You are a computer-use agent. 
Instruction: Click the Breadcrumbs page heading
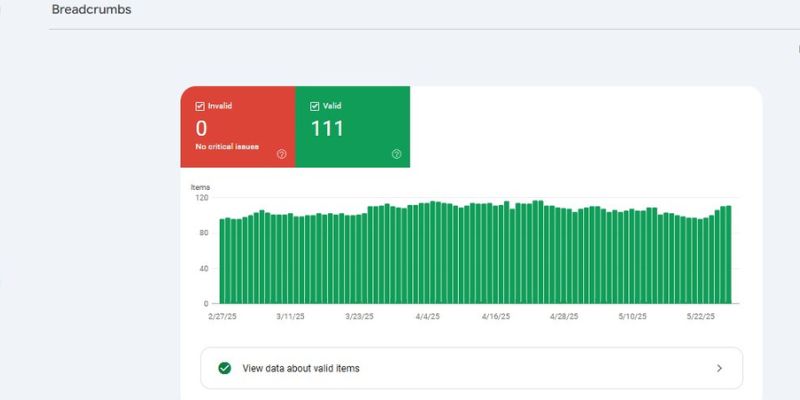[92, 10]
